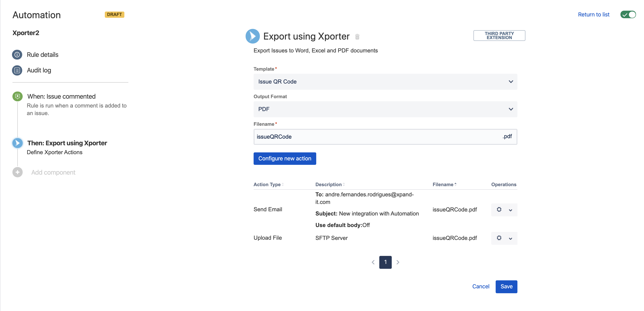Screen dimensions: 644x311
Task: Toggle the rule enabled switch
Action: [628, 14]
